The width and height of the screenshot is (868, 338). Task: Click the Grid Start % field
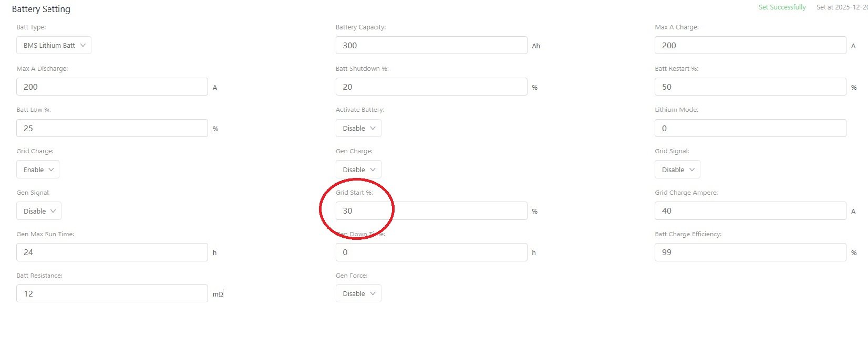click(x=431, y=210)
